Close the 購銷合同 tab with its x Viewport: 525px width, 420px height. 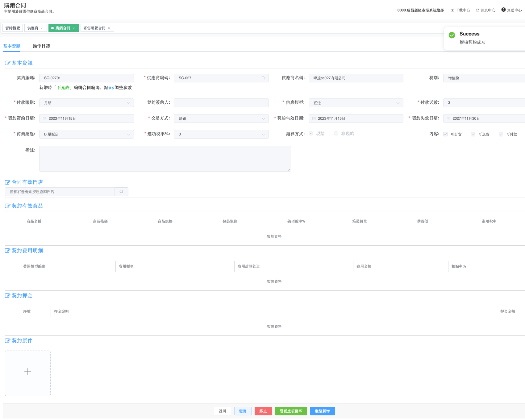pos(74,28)
